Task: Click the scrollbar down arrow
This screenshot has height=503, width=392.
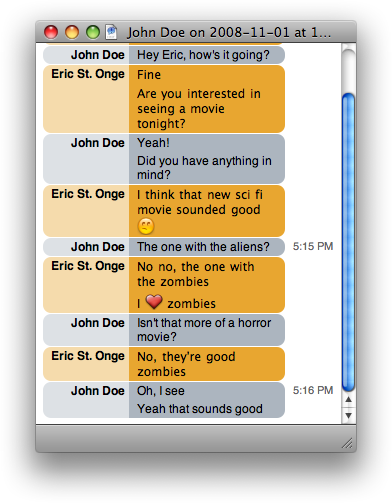Action: tap(349, 415)
